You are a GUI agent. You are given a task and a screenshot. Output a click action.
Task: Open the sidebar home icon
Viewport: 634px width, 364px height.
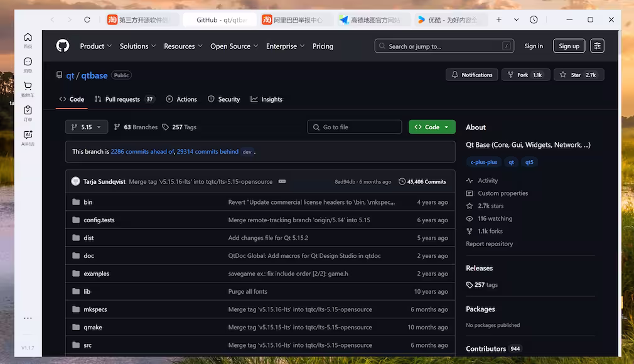pyautogui.click(x=28, y=37)
